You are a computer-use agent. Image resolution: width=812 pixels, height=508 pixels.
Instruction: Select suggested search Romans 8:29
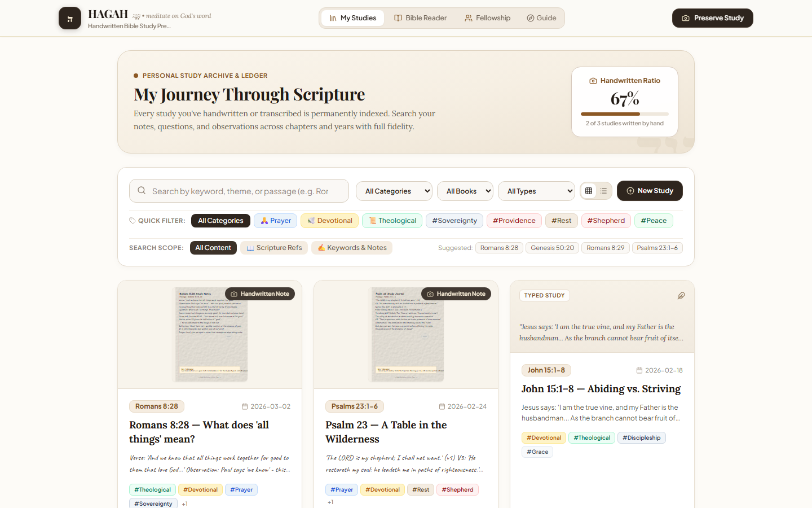tap(606, 248)
